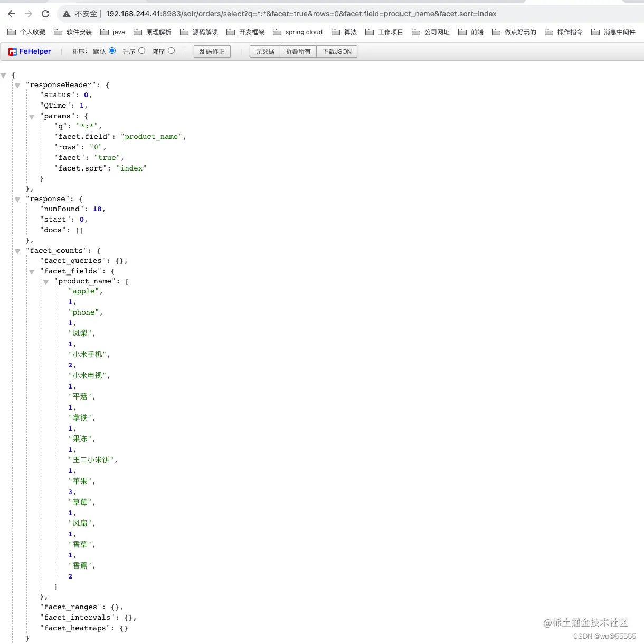Open the 消息中间件 bookmark folder
The image size is (644, 644).
pyautogui.click(x=613, y=32)
